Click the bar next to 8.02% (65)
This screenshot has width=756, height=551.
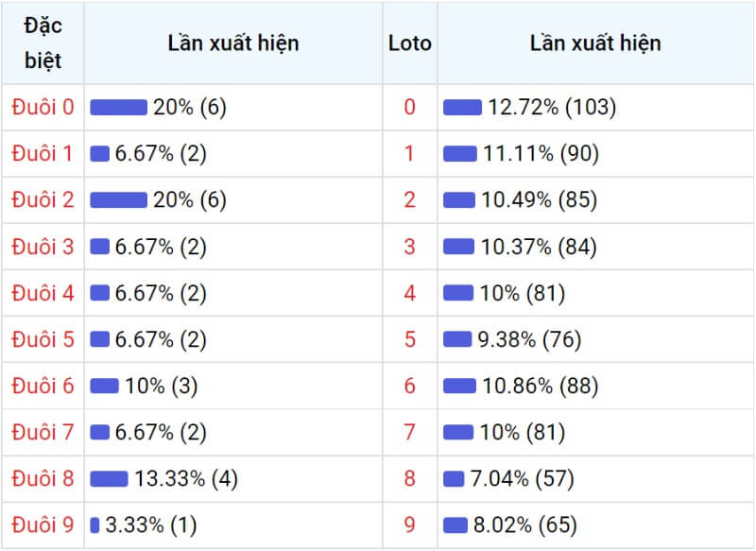coord(455,525)
